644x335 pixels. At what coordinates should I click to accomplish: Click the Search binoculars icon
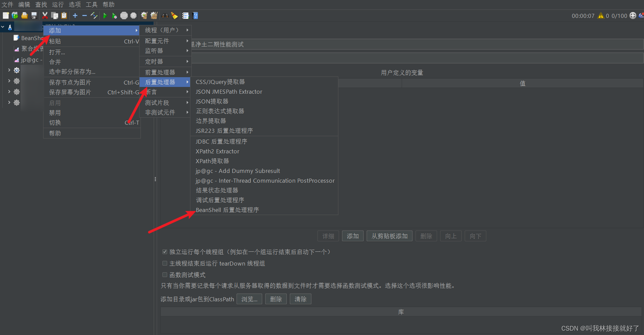tap(165, 16)
